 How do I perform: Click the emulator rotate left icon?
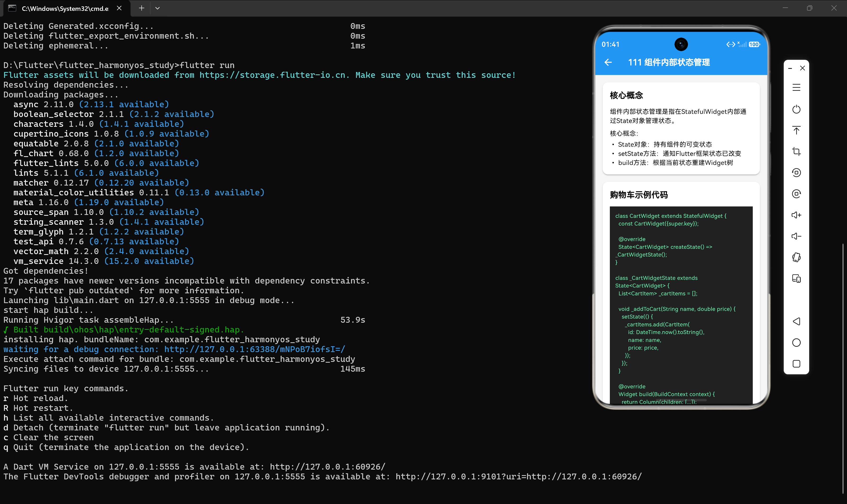point(796,173)
